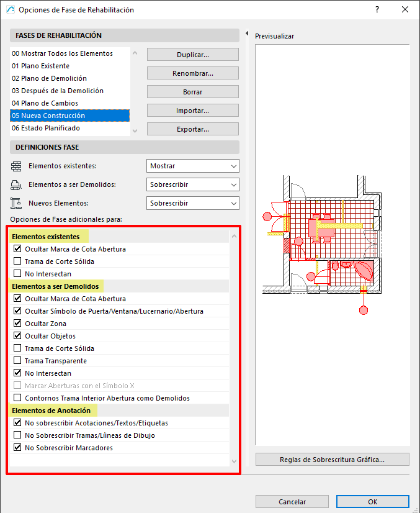Image resolution: width=420 pixels, height=513 pixels.
Task: Toggle Ocultar Marca de Cota Abertura for existing elements
Action: point(17,248)
